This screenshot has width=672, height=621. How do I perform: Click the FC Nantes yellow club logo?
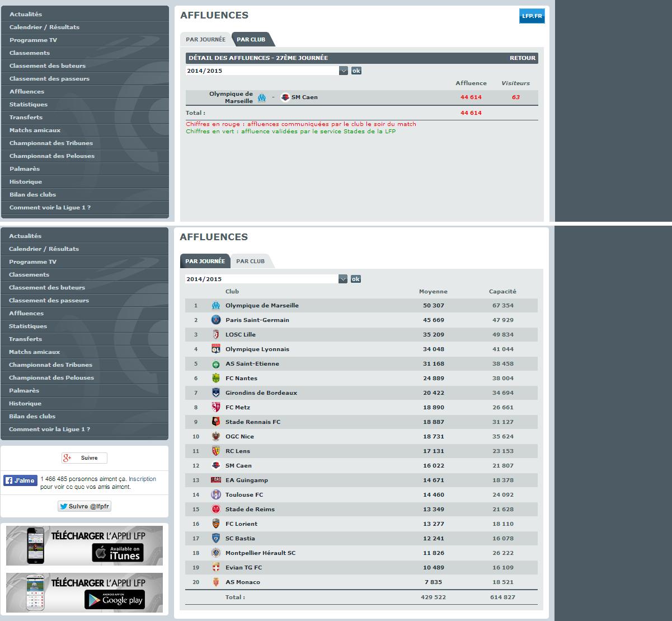click(x=216, y=379)
